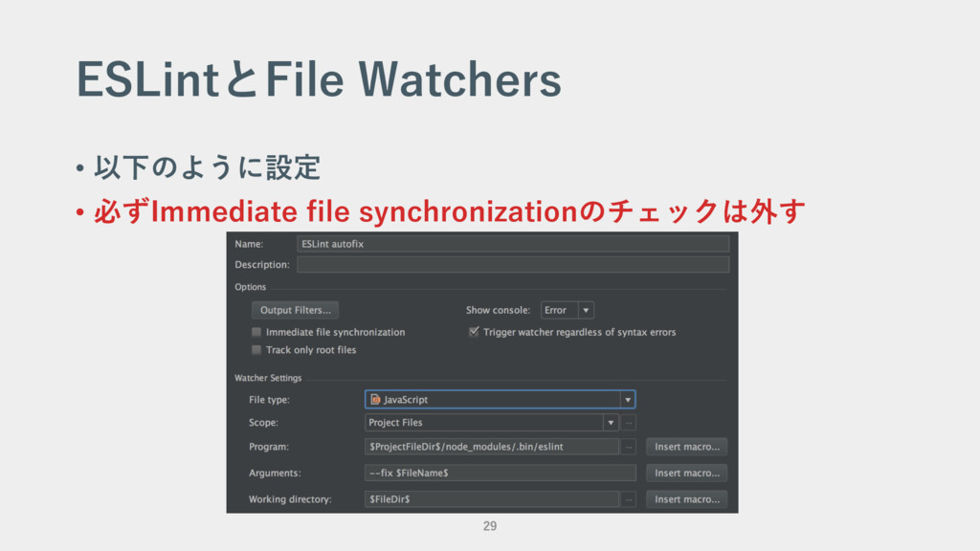The image size is (980, 551).
Task: Click the JavaScript file type icon
Action: [375, 399]
